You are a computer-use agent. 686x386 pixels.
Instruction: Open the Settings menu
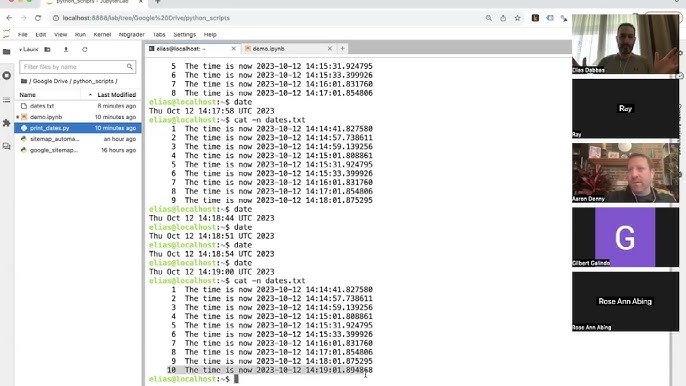click(185, 35)
